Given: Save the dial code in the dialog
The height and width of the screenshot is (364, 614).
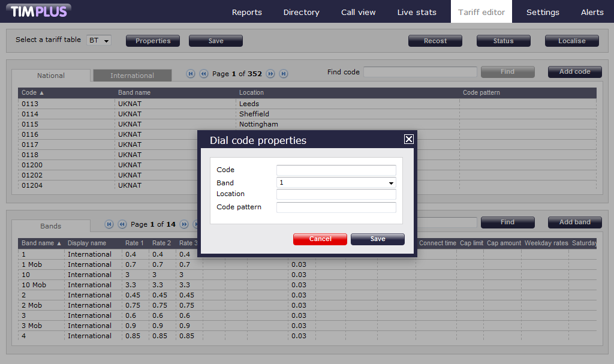Looking at the screenshot, I should tap(377, 239).
